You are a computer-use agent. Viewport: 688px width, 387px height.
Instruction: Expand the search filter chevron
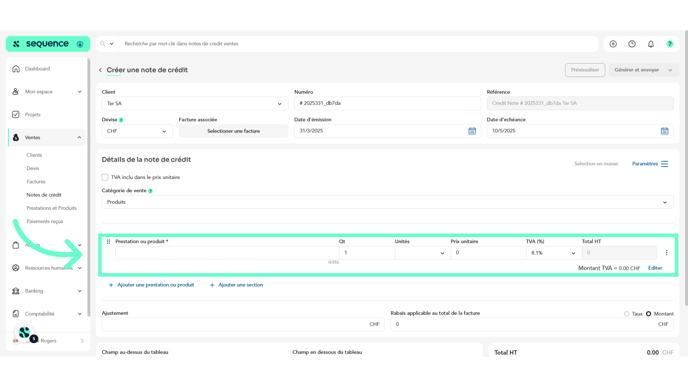tap(111, 44)
